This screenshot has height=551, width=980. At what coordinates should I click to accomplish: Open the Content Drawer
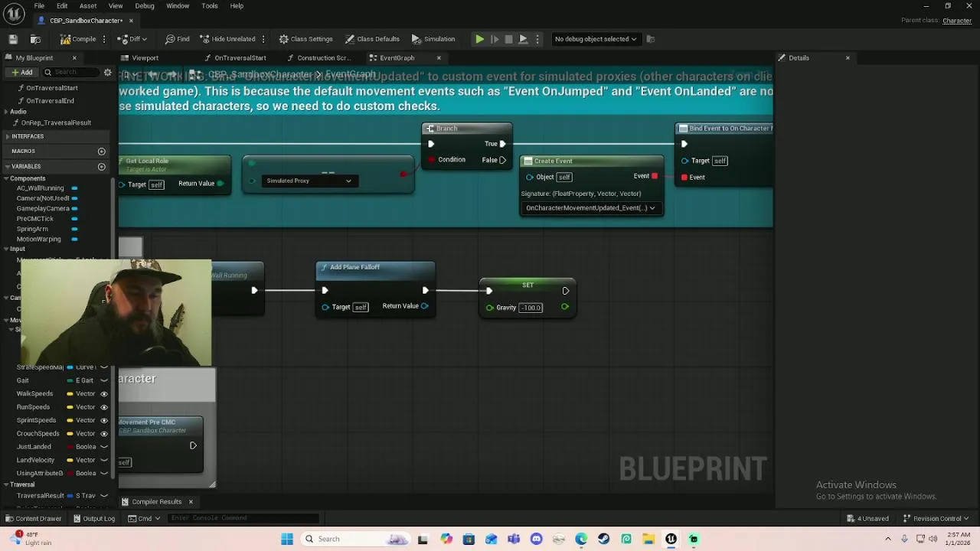point(34,519)
